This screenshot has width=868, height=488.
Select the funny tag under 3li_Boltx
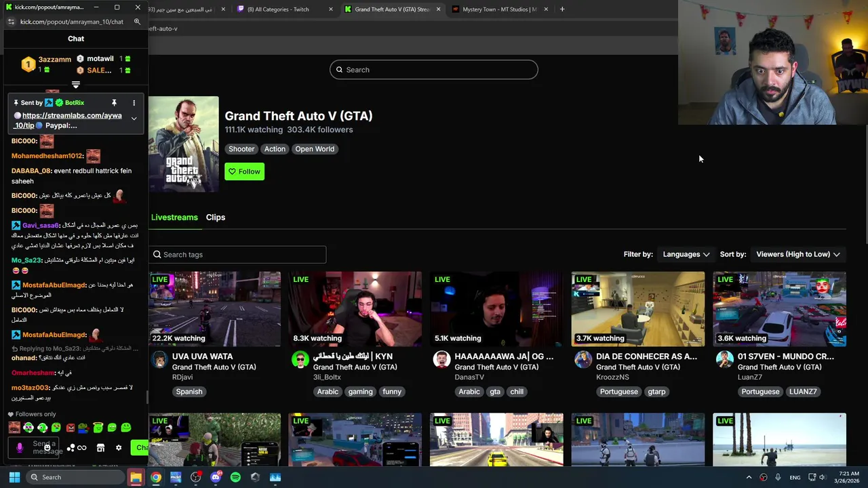[x=392, y=392]
